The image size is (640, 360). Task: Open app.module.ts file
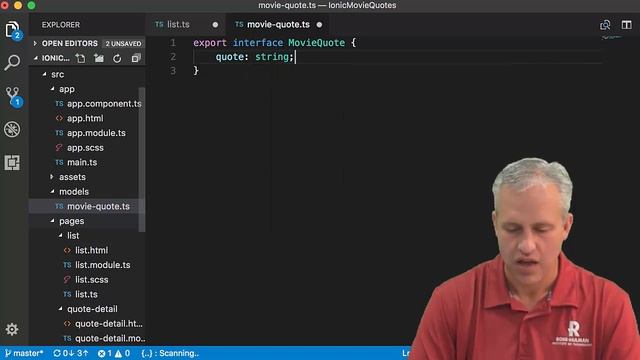[x=96, y=133]
